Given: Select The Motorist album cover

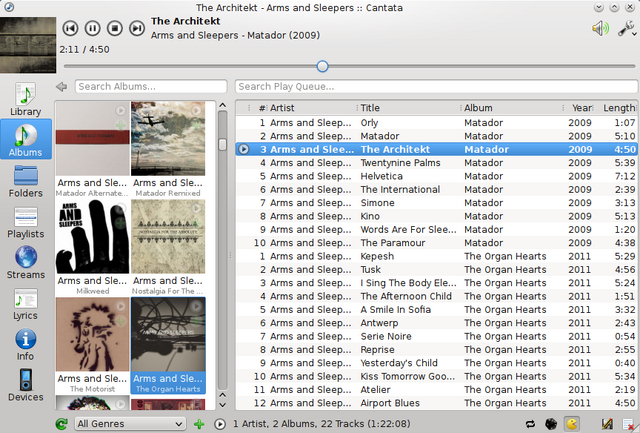Looking at the screenshot, I should pyautogui.click(x=93, y=334).
